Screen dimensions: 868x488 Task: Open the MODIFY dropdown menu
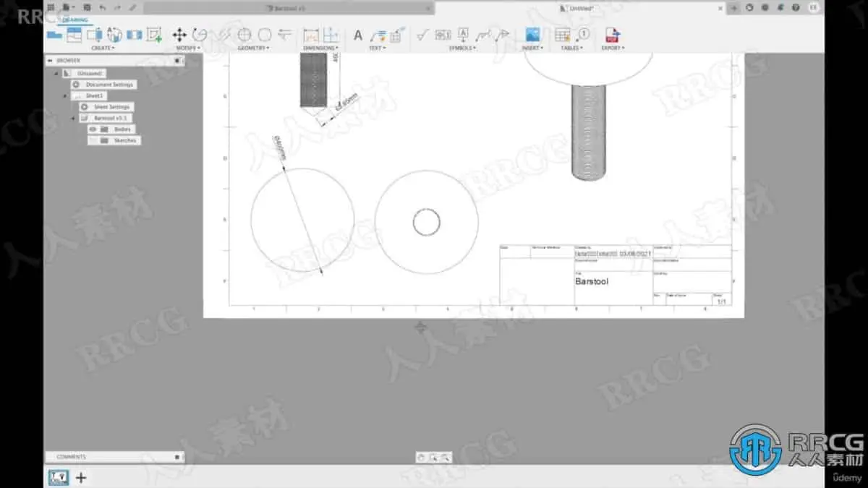tap(189, 48)
